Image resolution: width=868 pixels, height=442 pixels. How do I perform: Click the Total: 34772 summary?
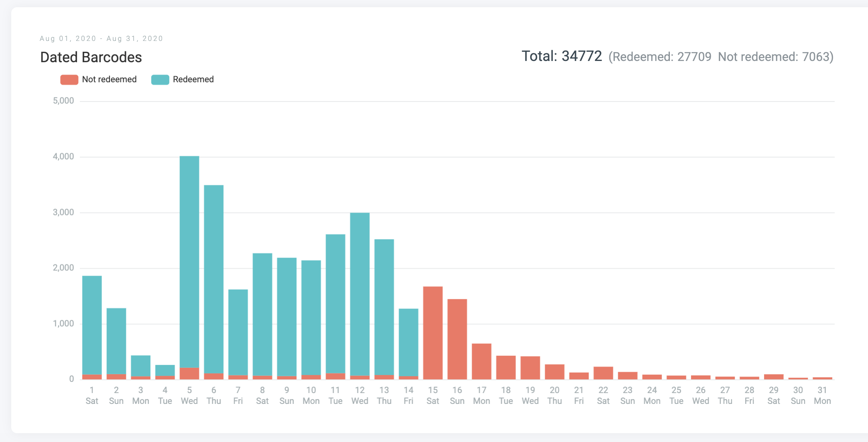(x=562, y=56)
